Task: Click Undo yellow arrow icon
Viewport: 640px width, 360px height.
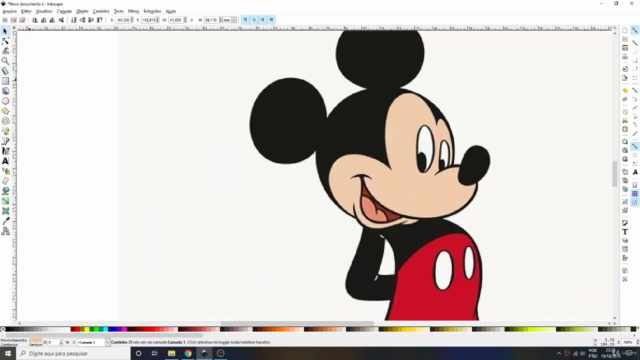Action: [625, 90]
